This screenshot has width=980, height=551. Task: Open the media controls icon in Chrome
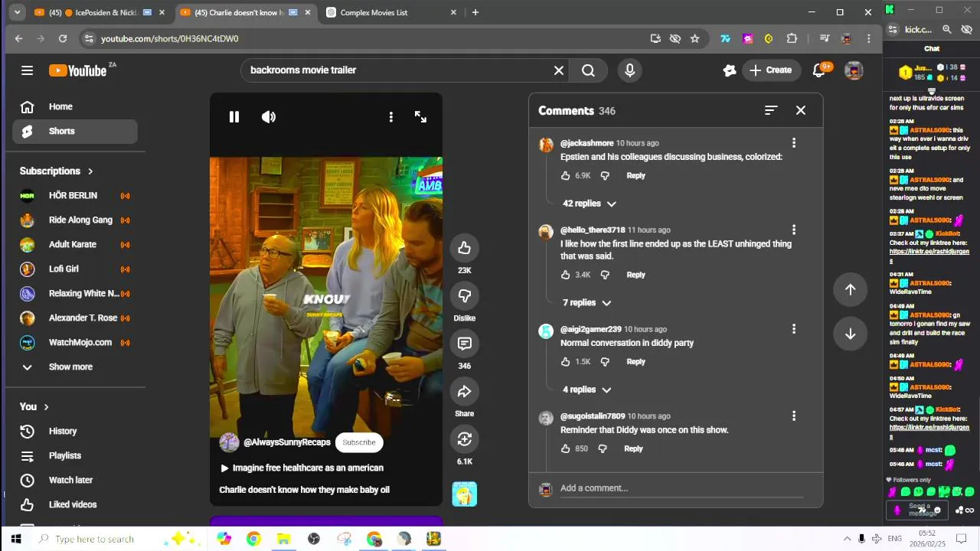tap(824, 38)
